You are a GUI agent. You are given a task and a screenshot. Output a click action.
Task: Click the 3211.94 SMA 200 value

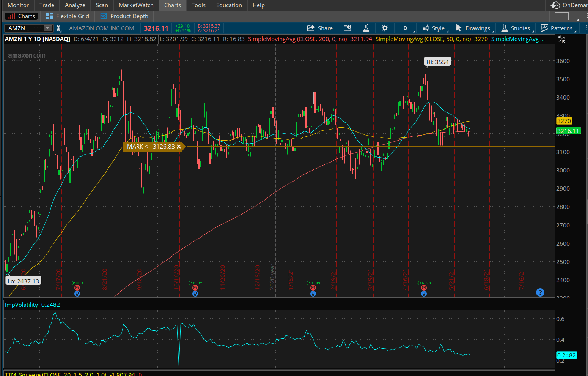(x=361, y=39)
